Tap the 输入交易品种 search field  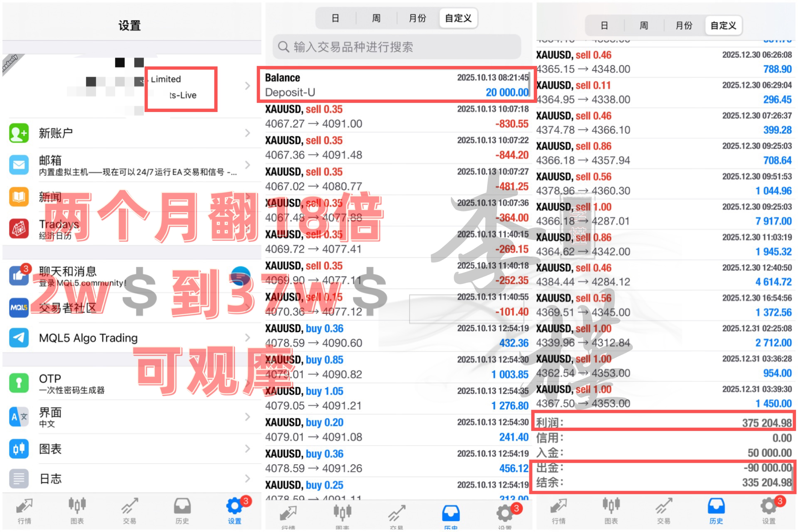(x=395, y=47)
